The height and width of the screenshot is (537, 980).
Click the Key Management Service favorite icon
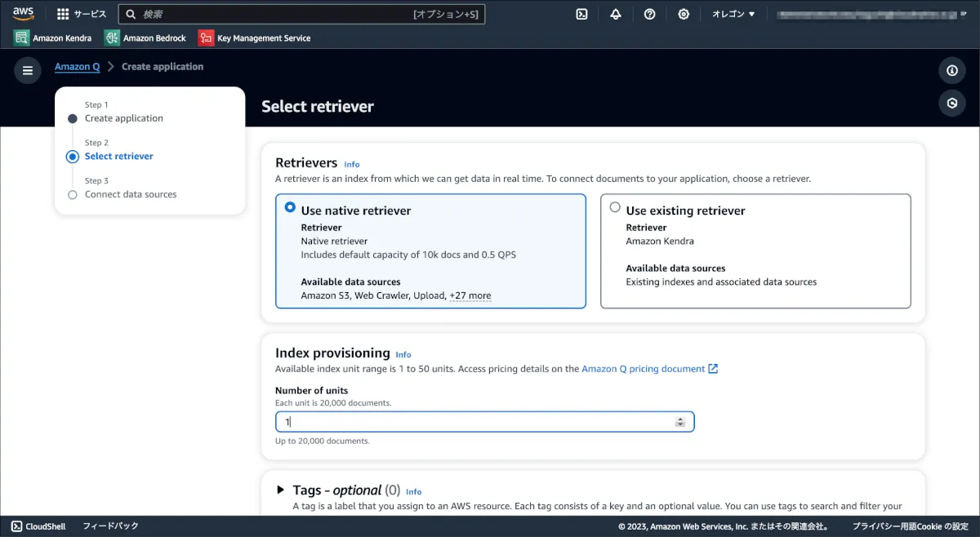pyautogui.click(x=206, y=38)
